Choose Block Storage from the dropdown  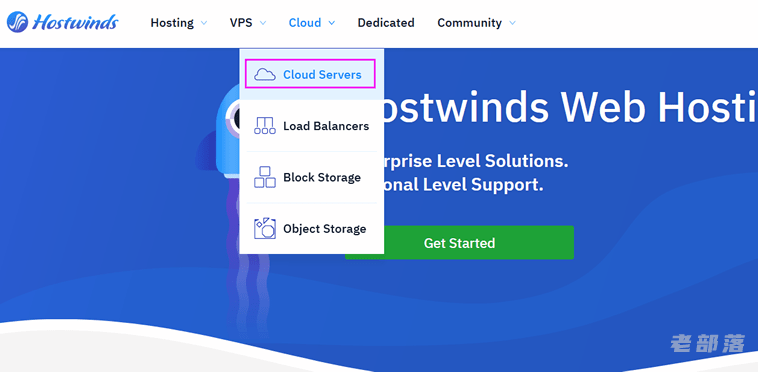pos(312,177)
